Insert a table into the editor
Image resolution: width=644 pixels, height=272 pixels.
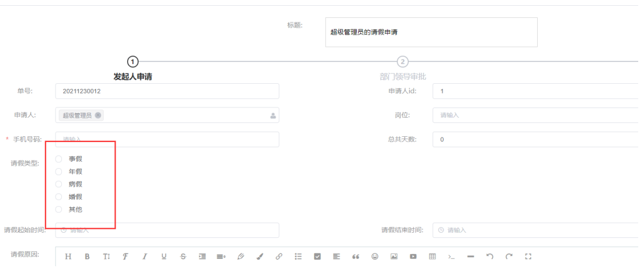[432, 256]
